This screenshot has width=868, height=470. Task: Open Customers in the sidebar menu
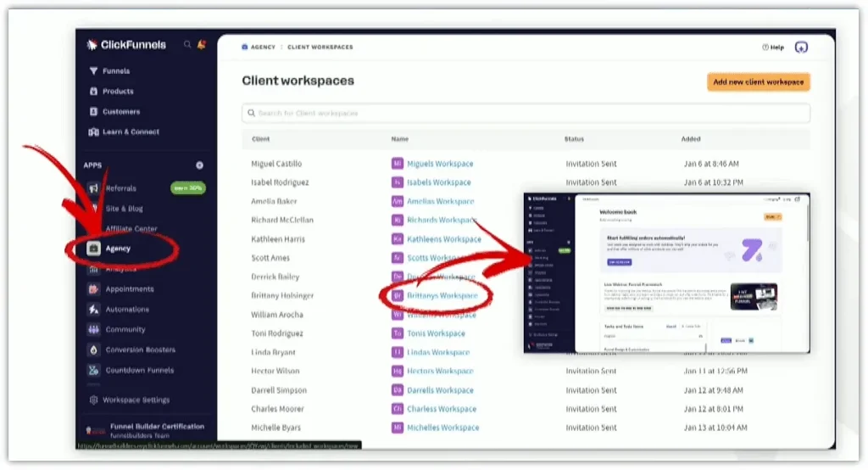(x=121, y=112)
